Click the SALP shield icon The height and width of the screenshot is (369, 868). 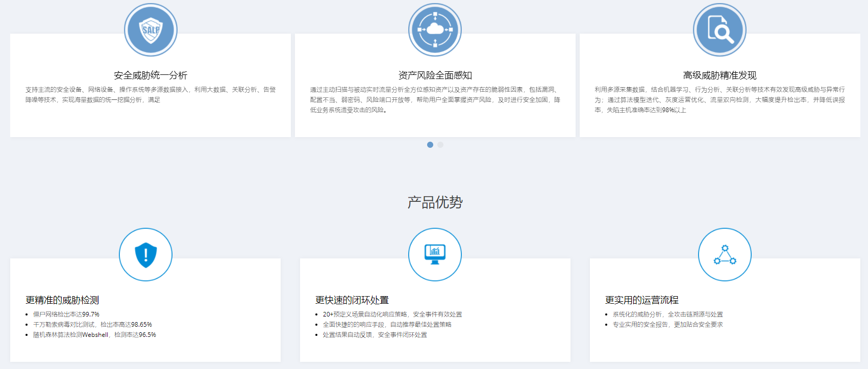click(151, 30)
